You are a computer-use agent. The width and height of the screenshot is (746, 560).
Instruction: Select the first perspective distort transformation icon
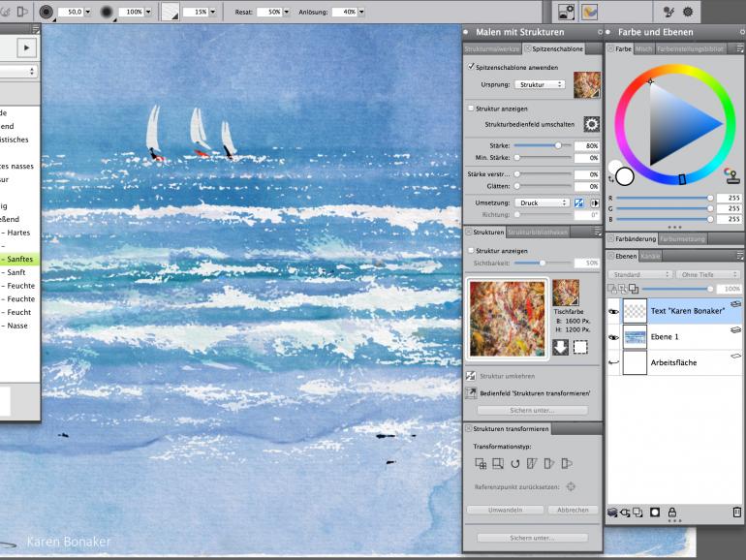pyautogui.click(x=549, y=463)
